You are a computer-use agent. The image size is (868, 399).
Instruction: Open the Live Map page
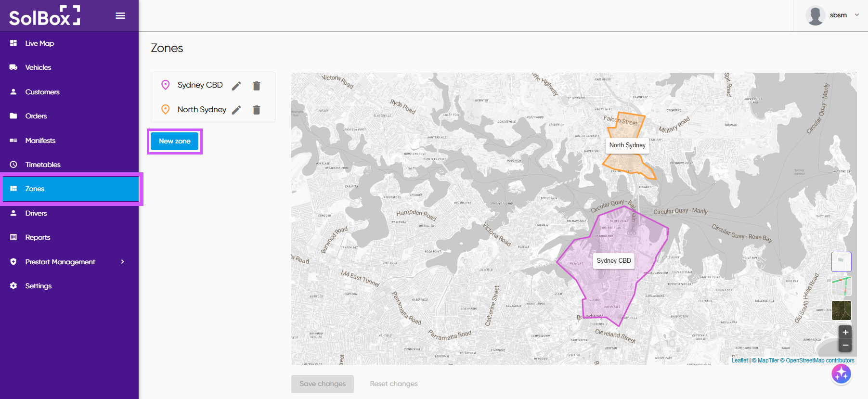pyautogui.click(x=39, y=43)
